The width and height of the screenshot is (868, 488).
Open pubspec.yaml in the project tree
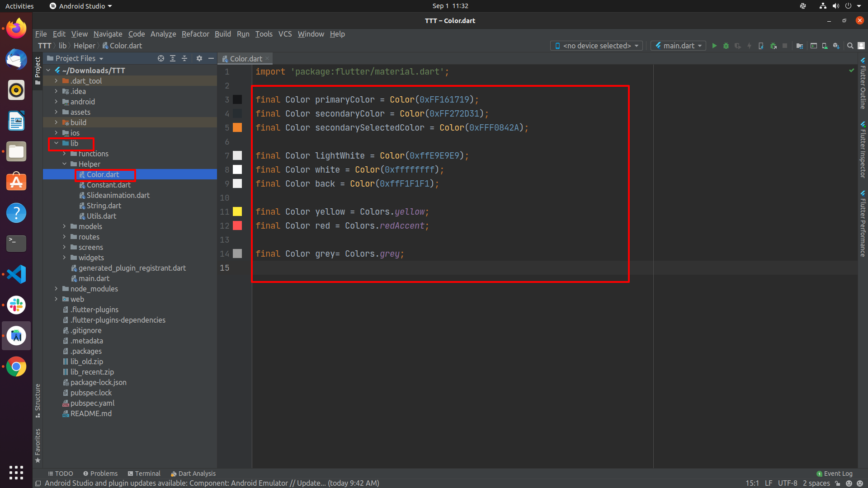pos(92,403)
